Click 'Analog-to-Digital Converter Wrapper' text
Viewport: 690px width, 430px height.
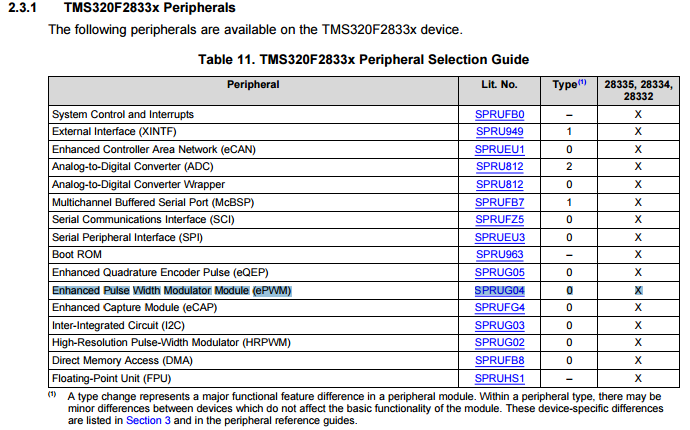[x=138, y=184]
